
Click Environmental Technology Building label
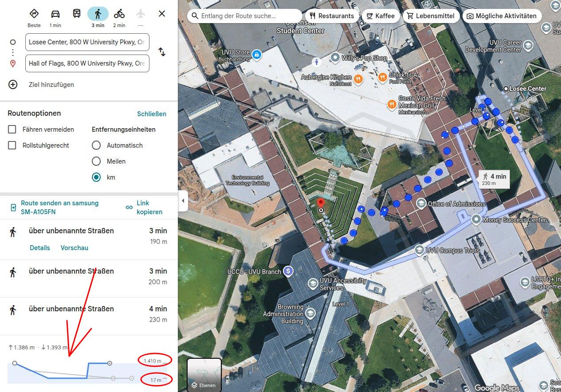[247, 180]
